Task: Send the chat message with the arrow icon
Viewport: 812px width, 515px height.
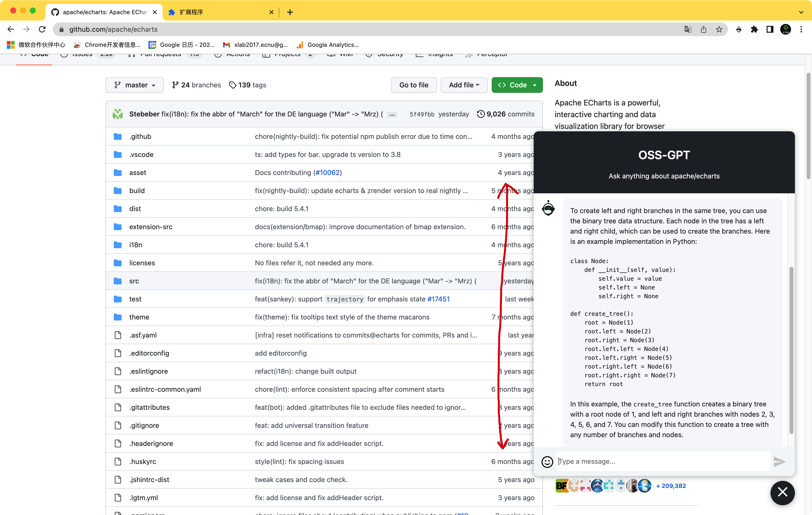Action: pos(779,462)
